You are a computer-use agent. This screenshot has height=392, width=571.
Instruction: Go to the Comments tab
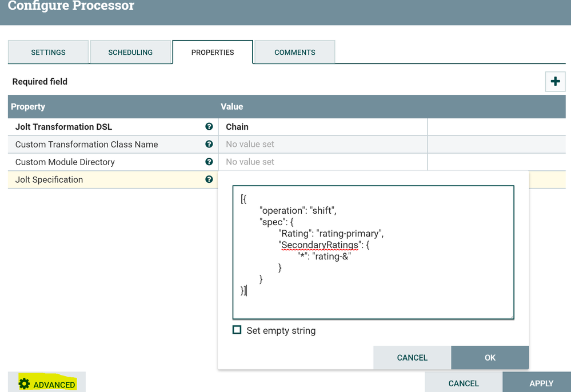(295, 52)
